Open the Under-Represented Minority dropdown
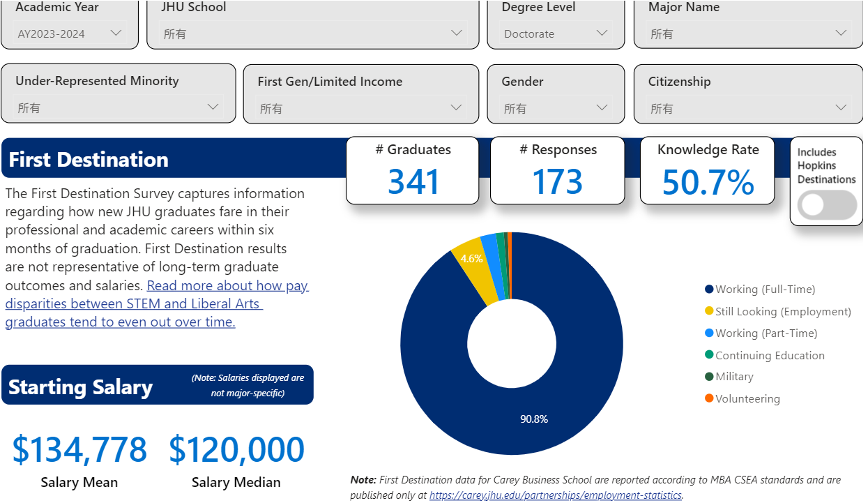Screen dimensions: 868x503 (x=119, y=107)
